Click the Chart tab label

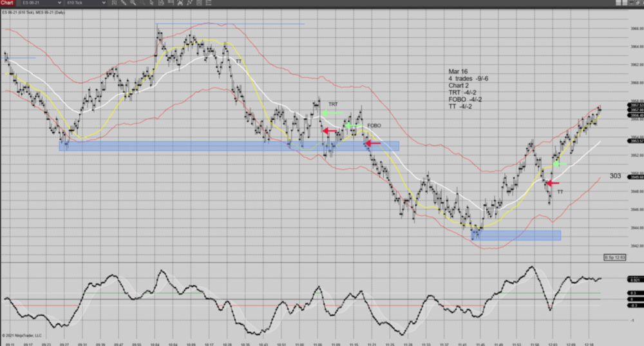(9, 3)
